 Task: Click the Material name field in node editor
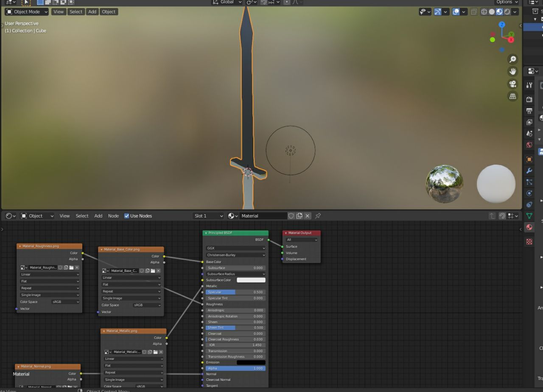[x=263, y=216]
